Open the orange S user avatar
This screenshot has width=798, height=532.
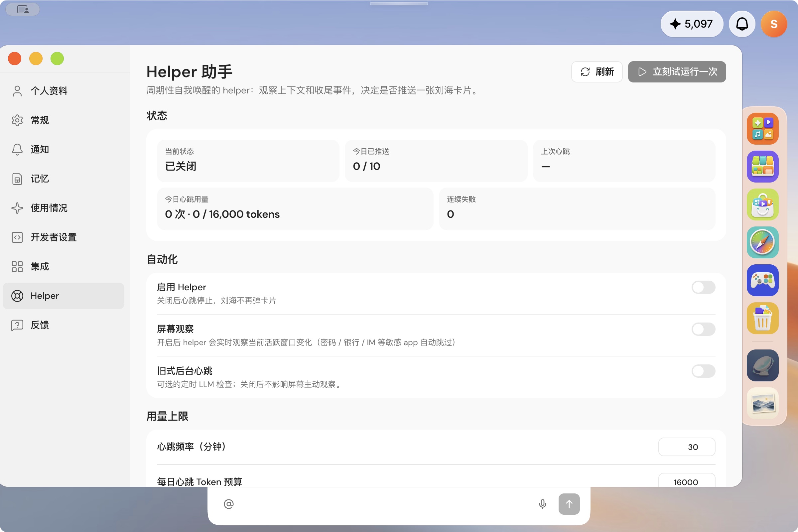click(x=774, y=24)
